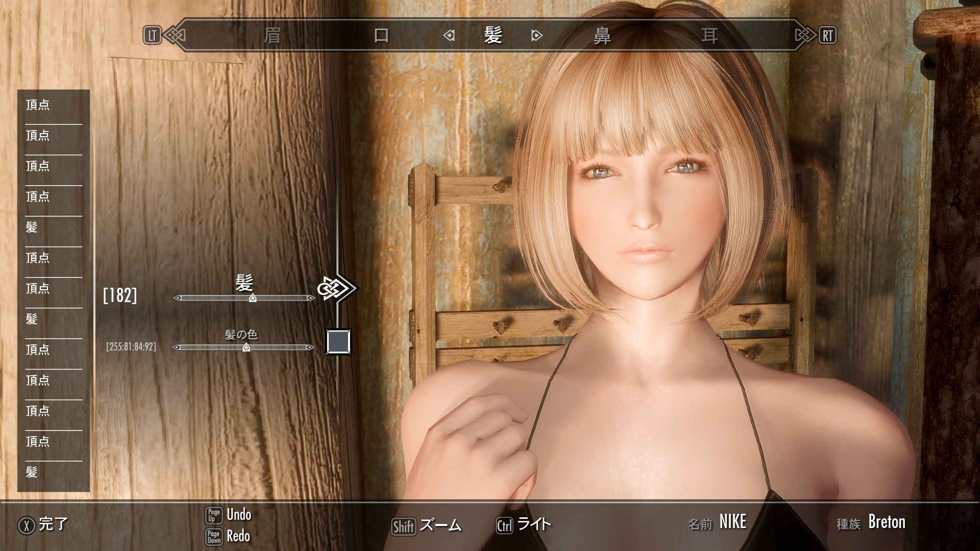Click the Shift key icon
Image resolution: width=980 pixels, height=551 pixels.
[x=404, y=527]
